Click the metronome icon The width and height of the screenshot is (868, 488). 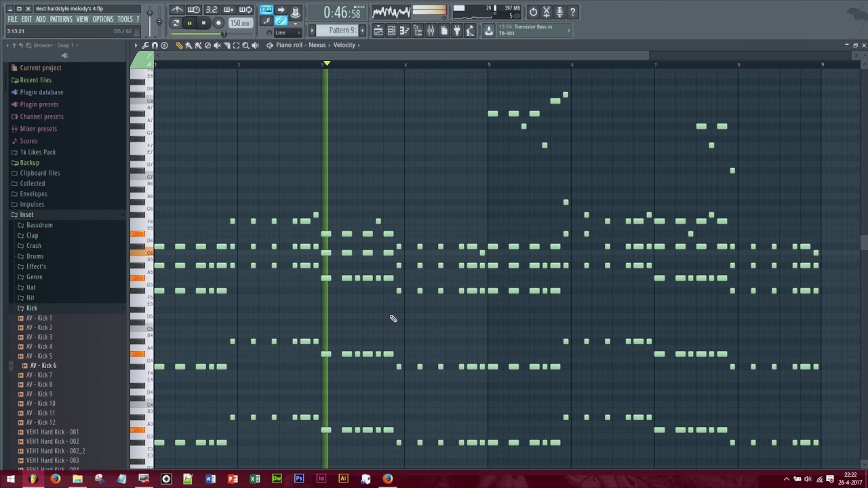point(178,10)
